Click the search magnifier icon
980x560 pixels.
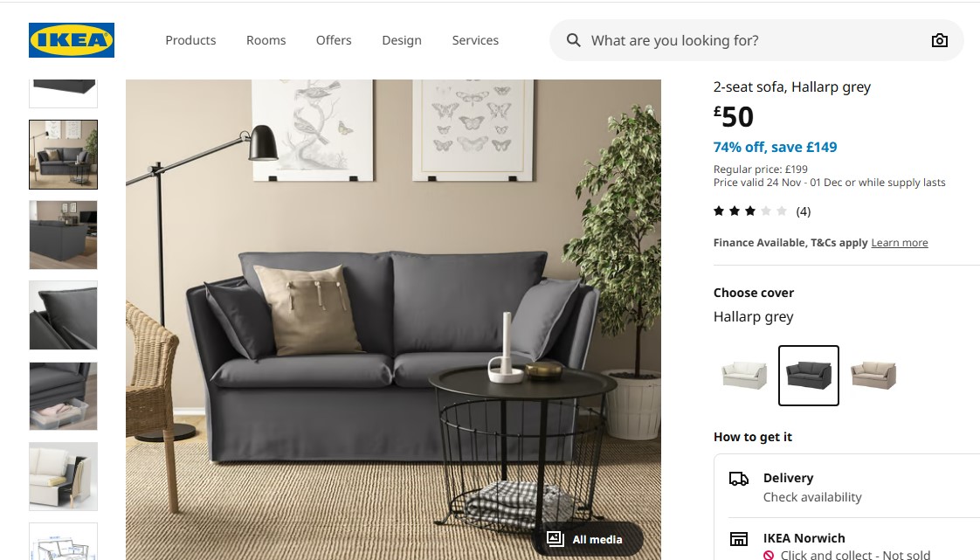[x=573, y=40]
